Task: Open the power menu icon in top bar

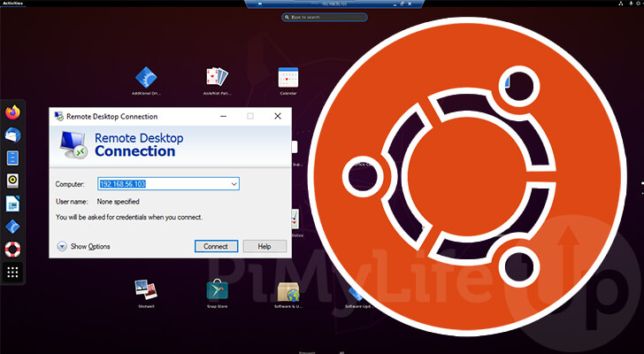Action: click(x=639, y=4)
